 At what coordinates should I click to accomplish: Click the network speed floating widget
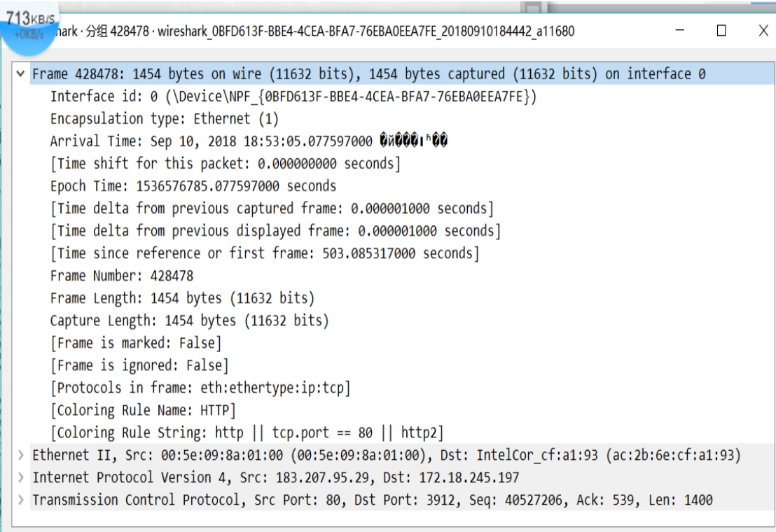(x=29, y=27)
